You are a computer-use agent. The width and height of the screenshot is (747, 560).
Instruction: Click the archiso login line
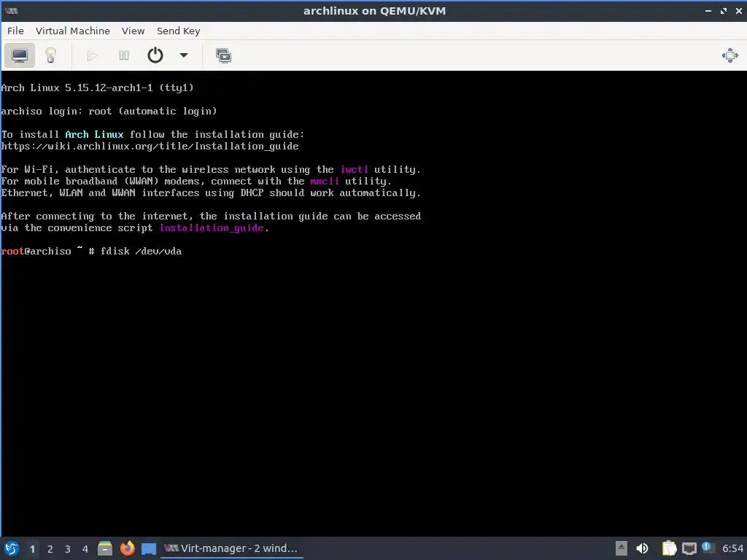pyautogui.click(x=109, y=111)
